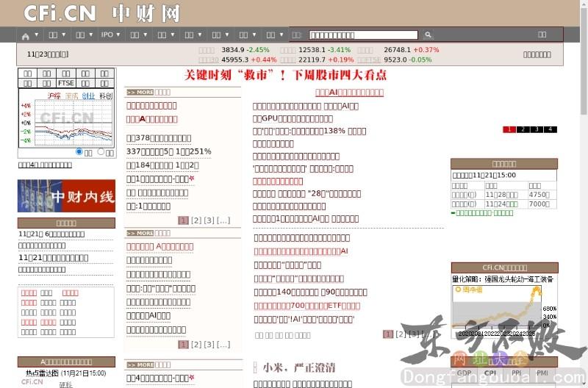The image size is (588, 388).
Task: Open 量化策略：强国龙头轮动-海工装备 link
Action: 503,279
